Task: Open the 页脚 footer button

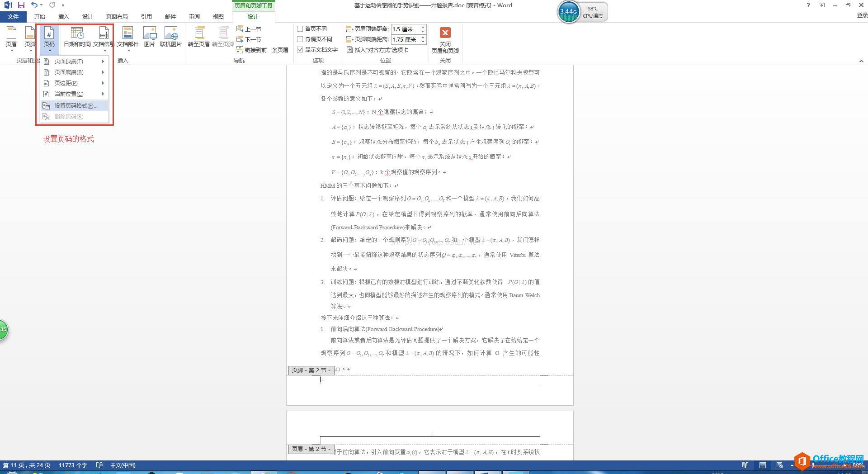Action: [x=30, y=38]
